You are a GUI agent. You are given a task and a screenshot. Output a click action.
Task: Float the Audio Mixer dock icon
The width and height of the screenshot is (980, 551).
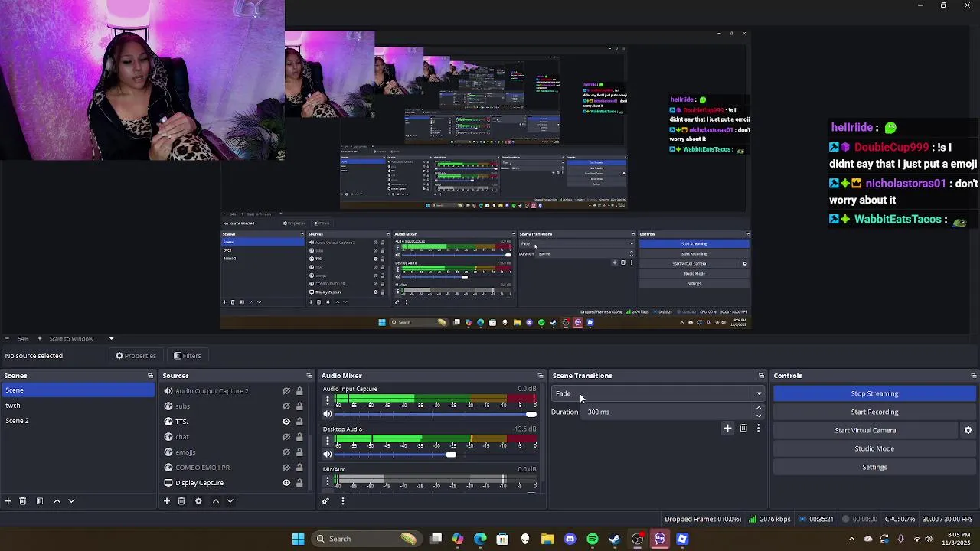(x=541, y=376)
